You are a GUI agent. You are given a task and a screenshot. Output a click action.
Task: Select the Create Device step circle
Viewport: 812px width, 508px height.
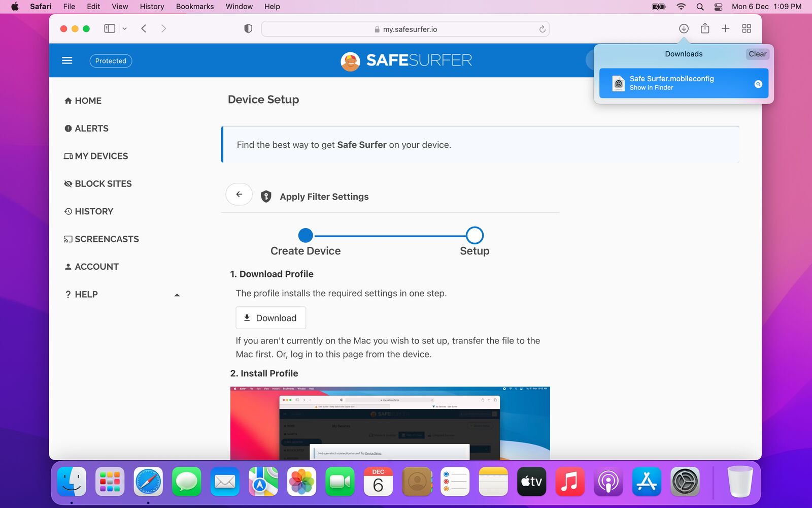(x=306, y=235)
